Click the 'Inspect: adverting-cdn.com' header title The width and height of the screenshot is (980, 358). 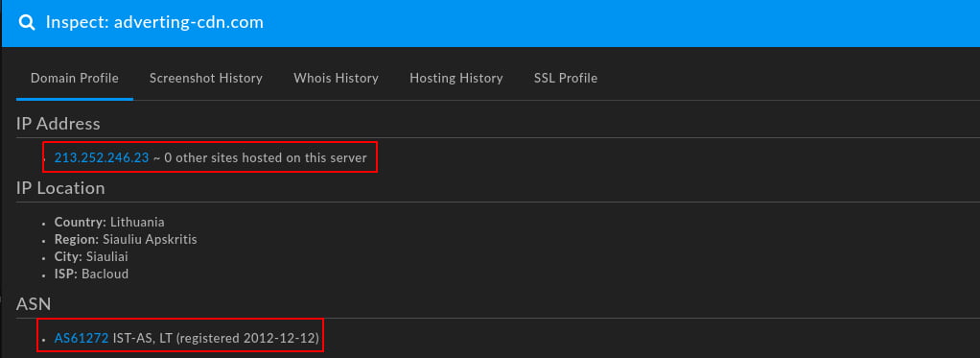[x=154, y=22]
